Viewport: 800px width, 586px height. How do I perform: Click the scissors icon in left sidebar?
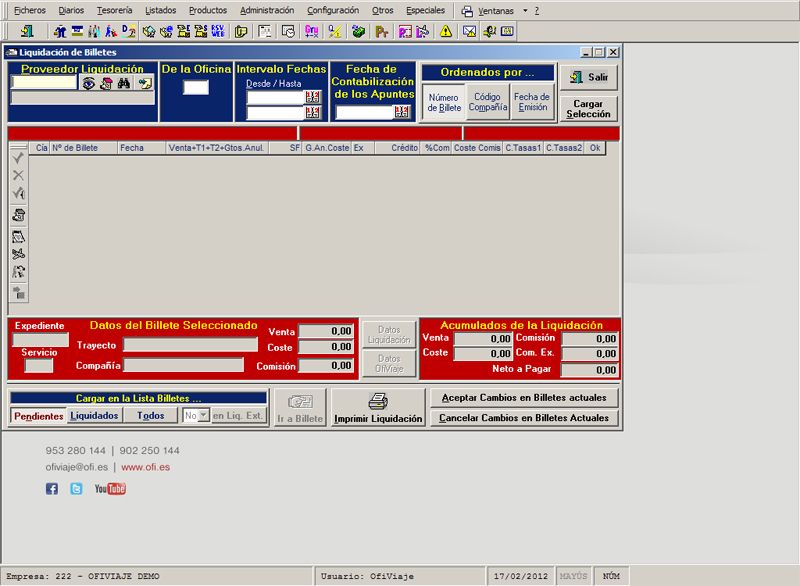coord(18,254)
